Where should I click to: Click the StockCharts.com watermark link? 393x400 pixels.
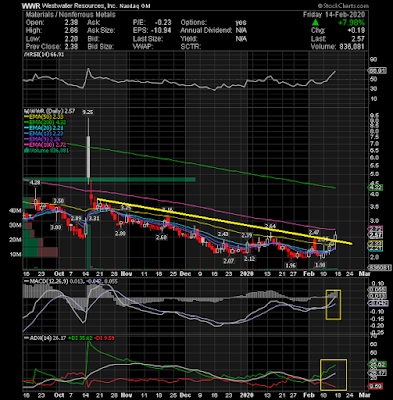[x=343, y=6]
